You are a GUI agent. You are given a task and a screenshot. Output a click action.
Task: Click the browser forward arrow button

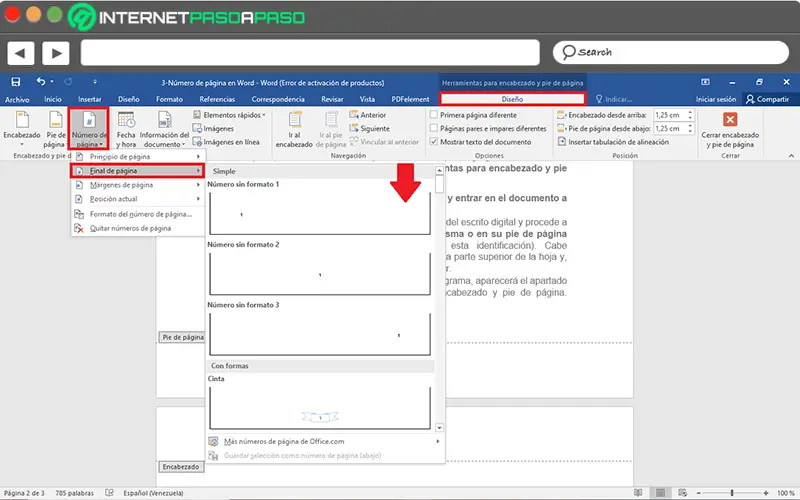pyautogui.click(x=56, y=53)
